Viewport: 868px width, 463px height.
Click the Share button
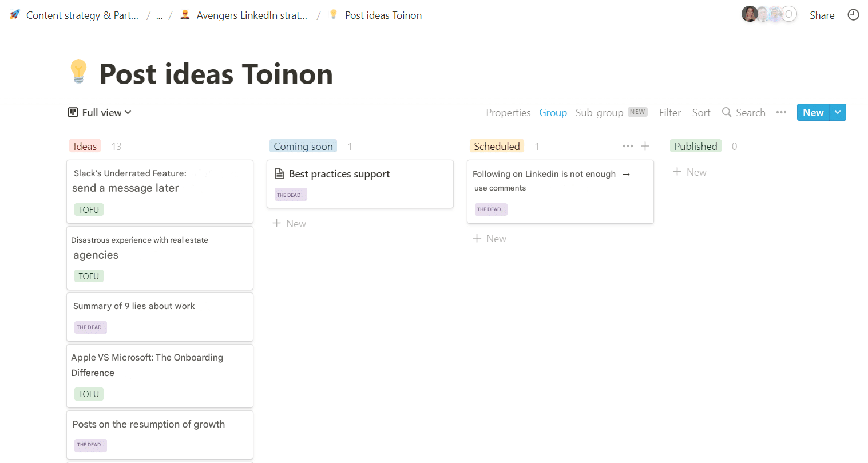click(822, 15)
